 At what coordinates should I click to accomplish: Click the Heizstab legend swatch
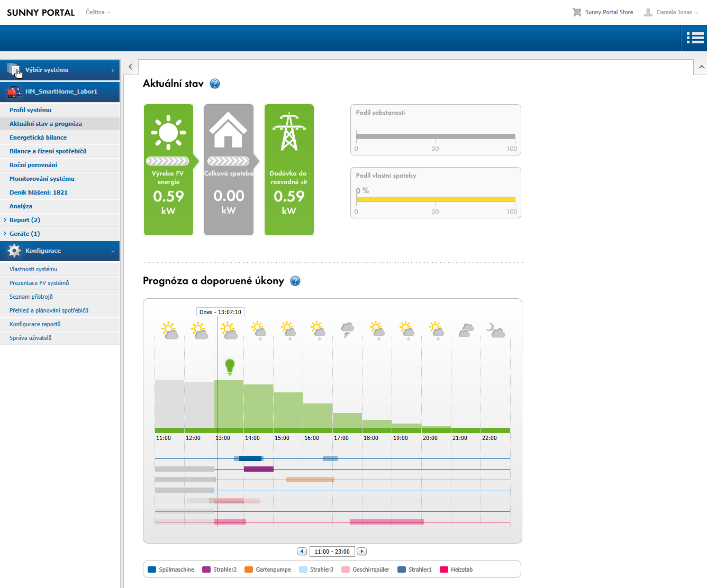point(444,569)
